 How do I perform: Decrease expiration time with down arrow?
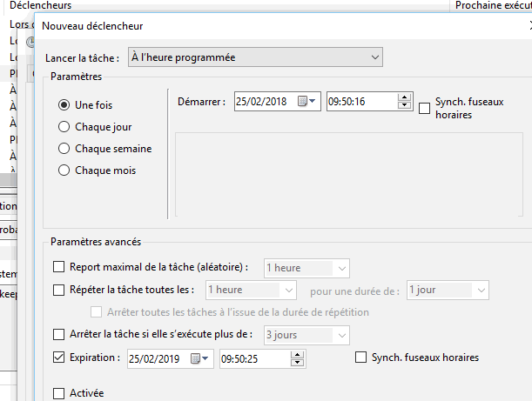click(x=297, y=363)
